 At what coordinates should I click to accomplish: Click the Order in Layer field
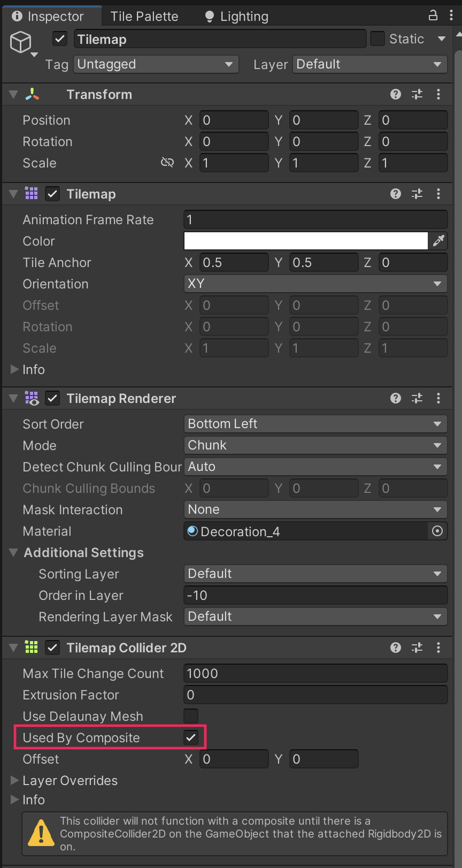[x=315, y=595]
